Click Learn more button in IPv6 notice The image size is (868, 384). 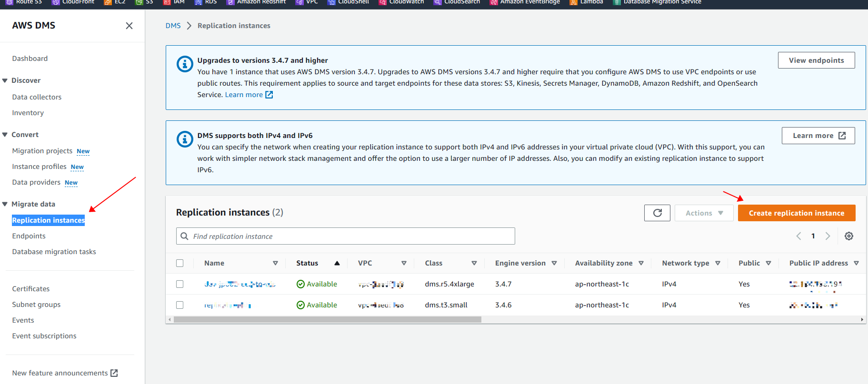click(818, 136)
